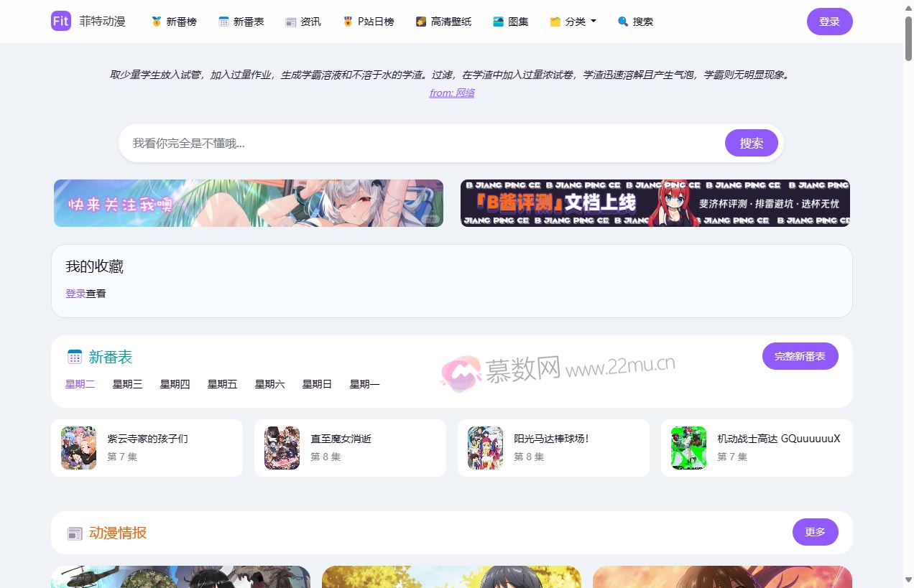The width and height of the screenshot is (914, 588).
Task: Click 更多 in the 动漫情报 section
Action: [x=815, y=532]
